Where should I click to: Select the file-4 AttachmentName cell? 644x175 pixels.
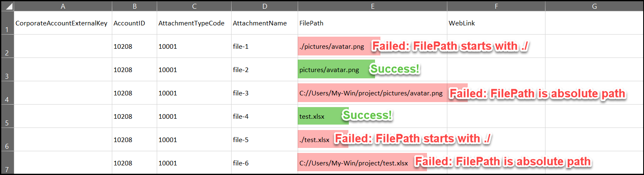(264, 116)
